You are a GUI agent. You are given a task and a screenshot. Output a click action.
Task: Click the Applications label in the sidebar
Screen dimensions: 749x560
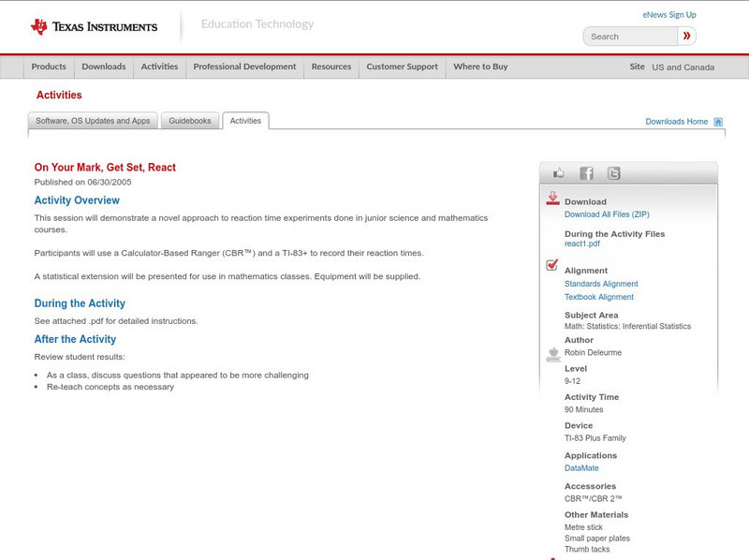pyautogui.click(x=591, y=456)
